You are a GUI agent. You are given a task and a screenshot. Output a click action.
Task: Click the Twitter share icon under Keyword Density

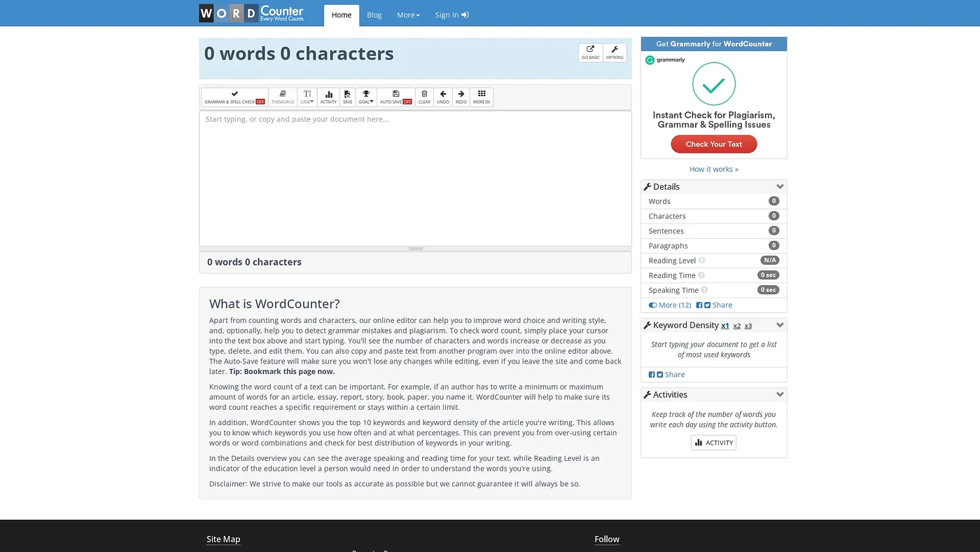pyautogui.click(x=659, y=375)
